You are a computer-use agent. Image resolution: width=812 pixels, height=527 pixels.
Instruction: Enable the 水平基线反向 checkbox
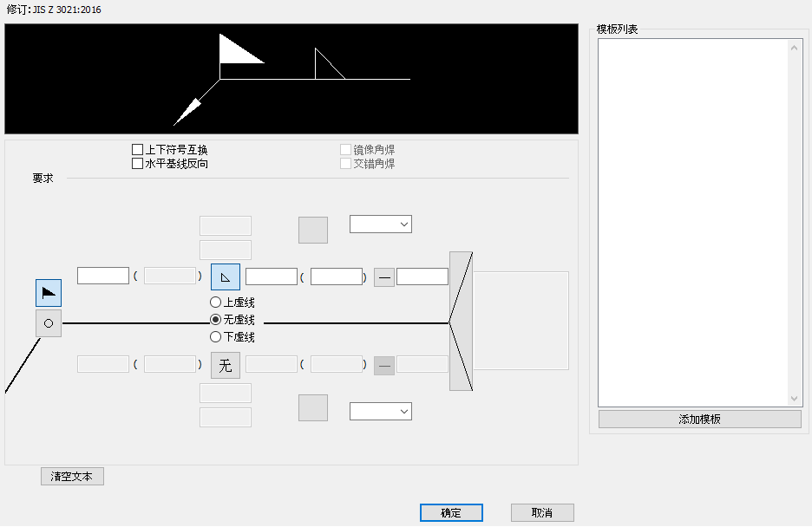click(137, 163)
